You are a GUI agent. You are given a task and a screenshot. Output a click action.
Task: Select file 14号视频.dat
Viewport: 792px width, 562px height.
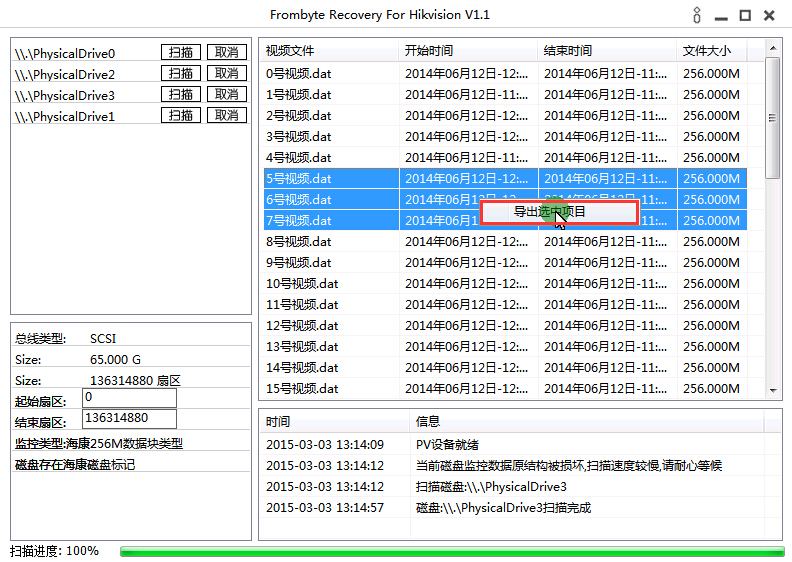tap(302, 368)
